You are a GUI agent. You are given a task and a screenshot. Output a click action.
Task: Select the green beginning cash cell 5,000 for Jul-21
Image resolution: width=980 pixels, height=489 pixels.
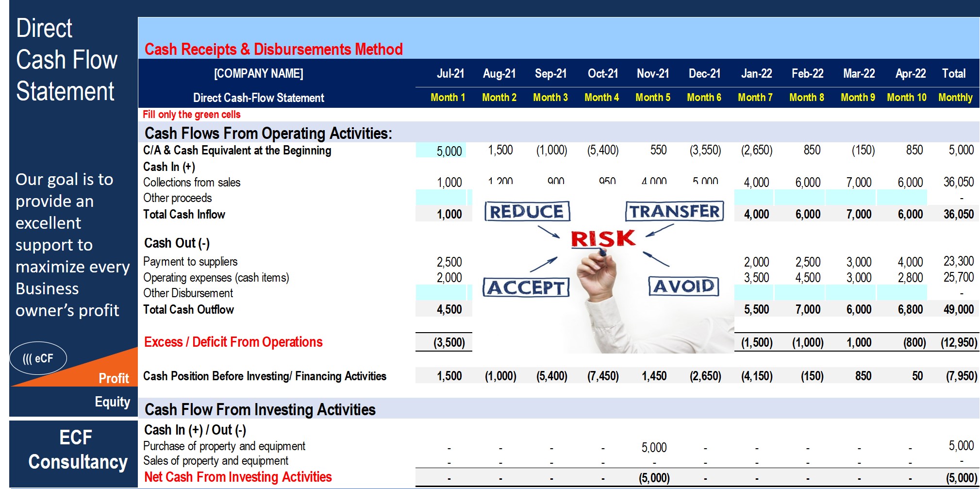[x=441, y=151]
